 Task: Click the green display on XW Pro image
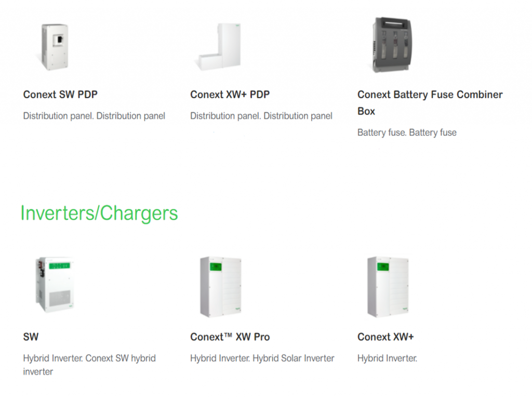(216, 268)
